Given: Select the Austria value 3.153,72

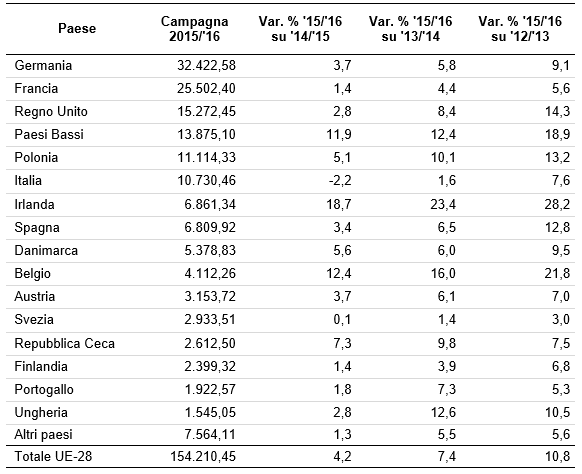Looking at the screenshot, I should [210, 297].
